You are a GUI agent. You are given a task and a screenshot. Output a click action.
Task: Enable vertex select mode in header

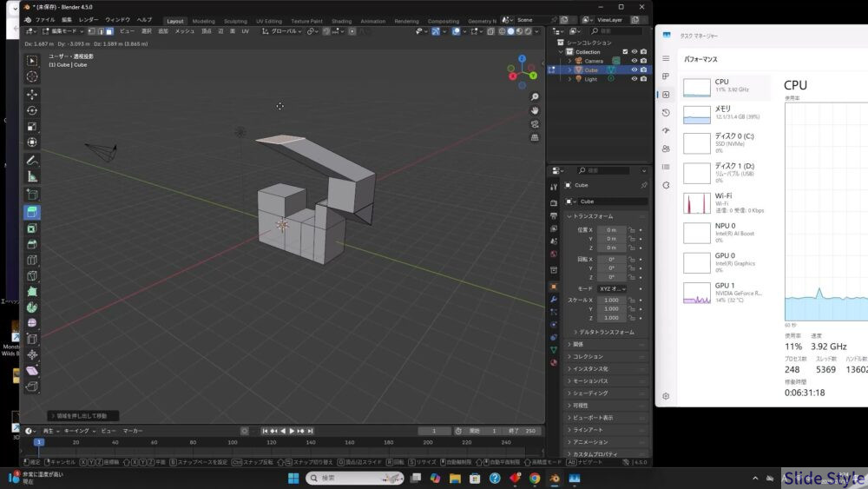pyautogui.click(x=91, y=31)
